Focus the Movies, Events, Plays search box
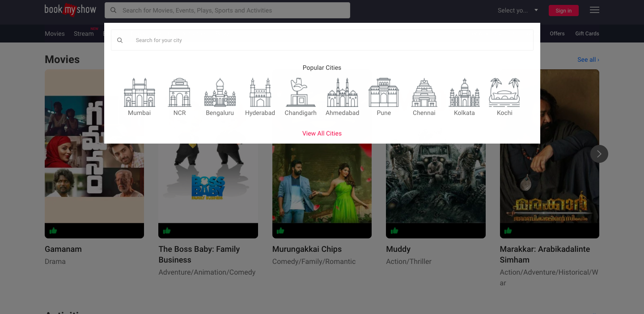 click(x=227, y=10)
